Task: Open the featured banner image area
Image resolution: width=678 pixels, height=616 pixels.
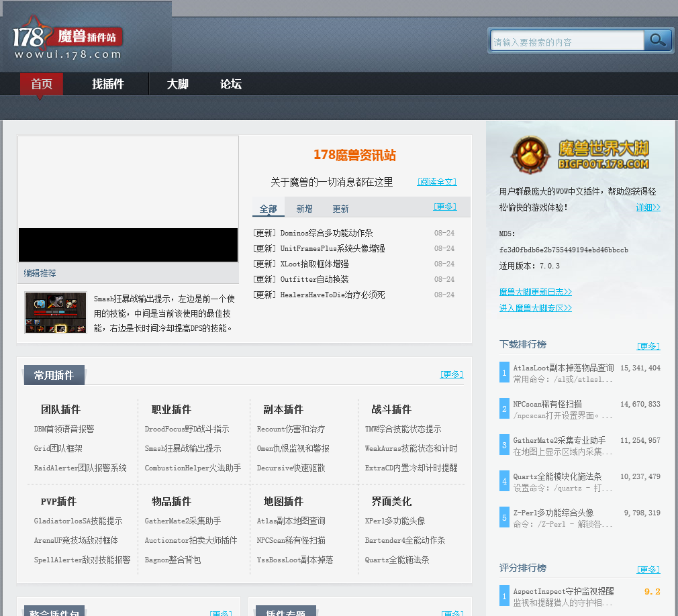Action: [x=128, y=199]
